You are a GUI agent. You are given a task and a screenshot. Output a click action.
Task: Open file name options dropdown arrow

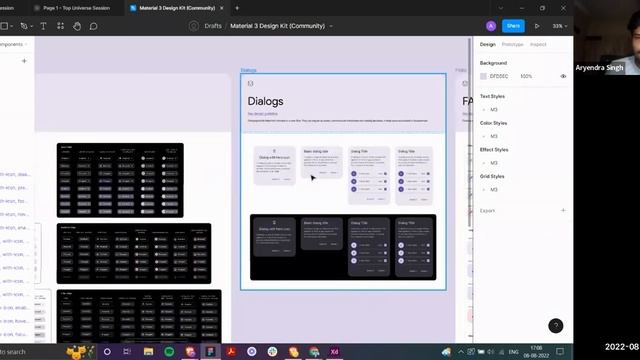(x=331, y=26)
